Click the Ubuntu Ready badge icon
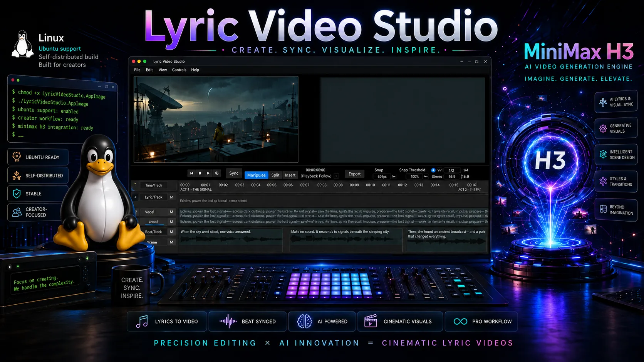The image size is (644, 362). coord(17,157)
